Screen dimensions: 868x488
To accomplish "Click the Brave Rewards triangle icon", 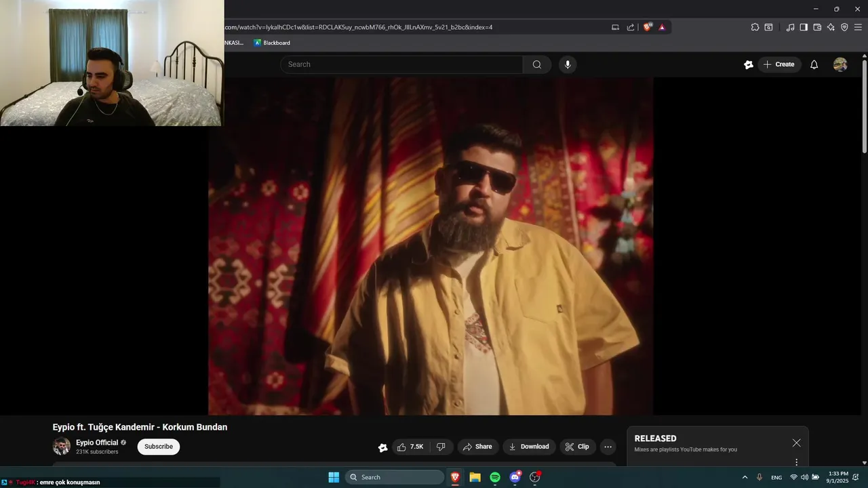I will [662, 27].
